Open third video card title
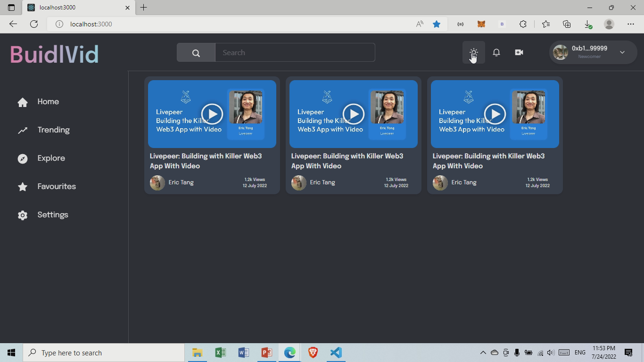Screen dimensions: 644x362 [489, 161]
